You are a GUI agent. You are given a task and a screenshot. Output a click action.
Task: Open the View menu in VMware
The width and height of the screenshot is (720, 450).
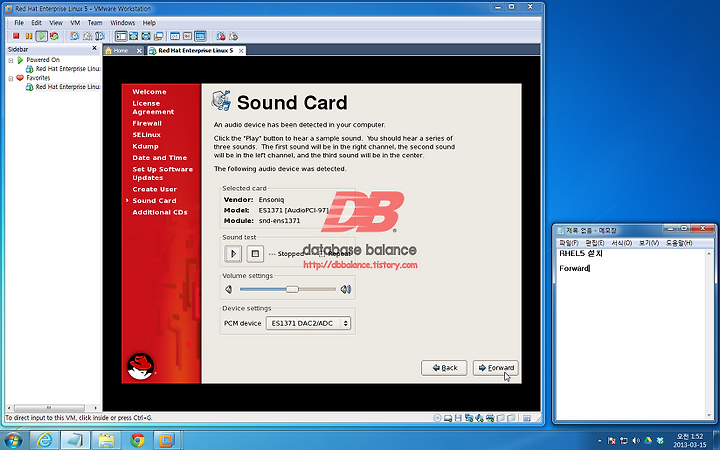[x=56, y=22]
